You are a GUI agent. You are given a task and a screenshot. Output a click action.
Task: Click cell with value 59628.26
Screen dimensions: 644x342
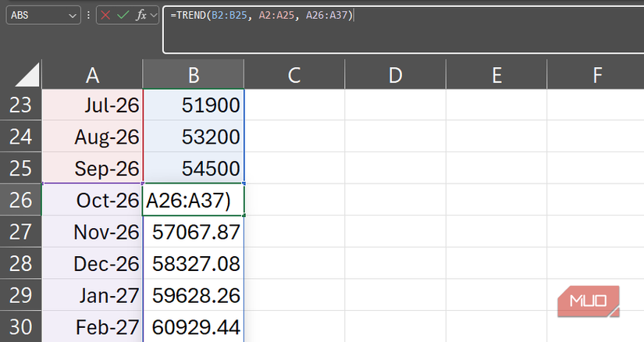pyautogui.click(x=194, y=294)
